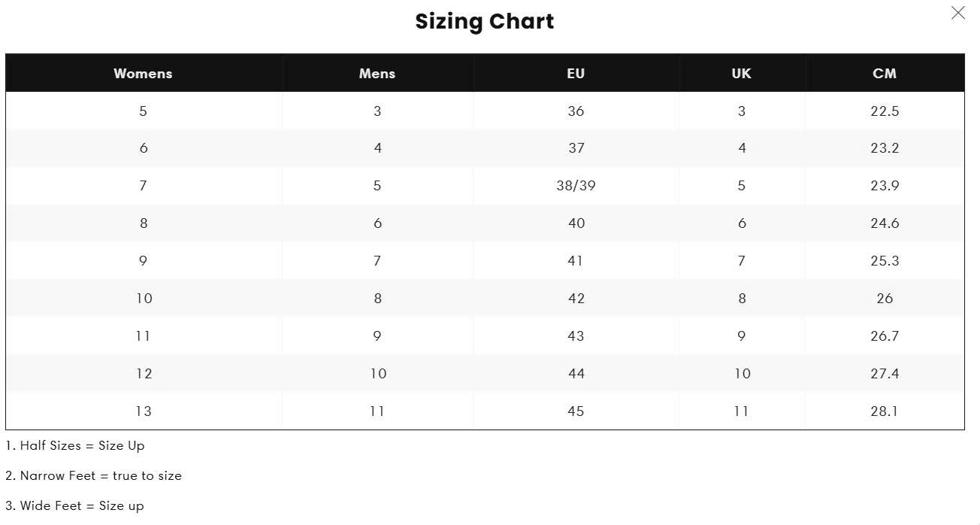Click the Half Sizes note
The height and width of the screenshot is (525, 980).
click(x=75, y=446)
